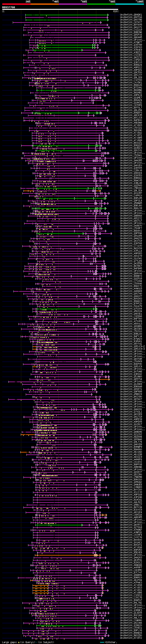Select the UniRef100_Q9FM99 label
This screenshot has width=146, height=644.
[131, 392]
